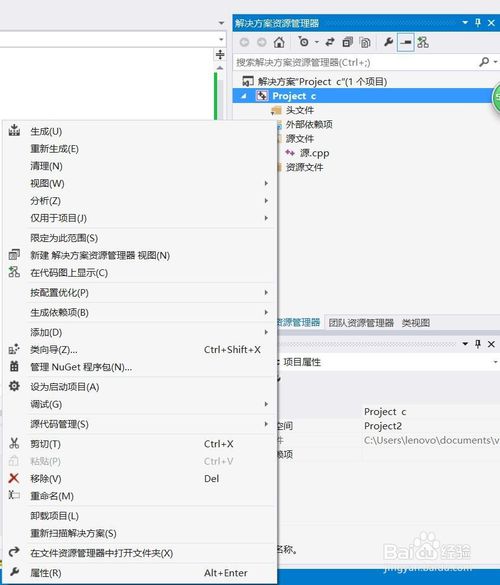Click the code map icon in toolbar
The image size is (500, 585).
tap(423, 42)
